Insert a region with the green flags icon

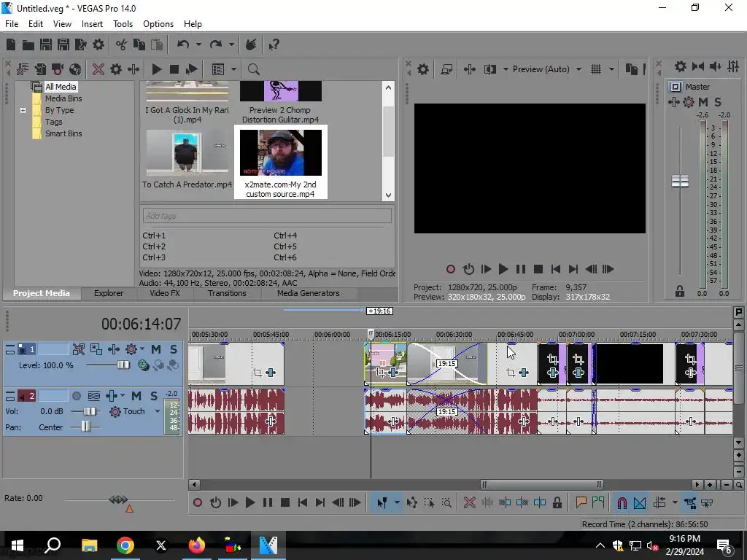click(598, 503)
